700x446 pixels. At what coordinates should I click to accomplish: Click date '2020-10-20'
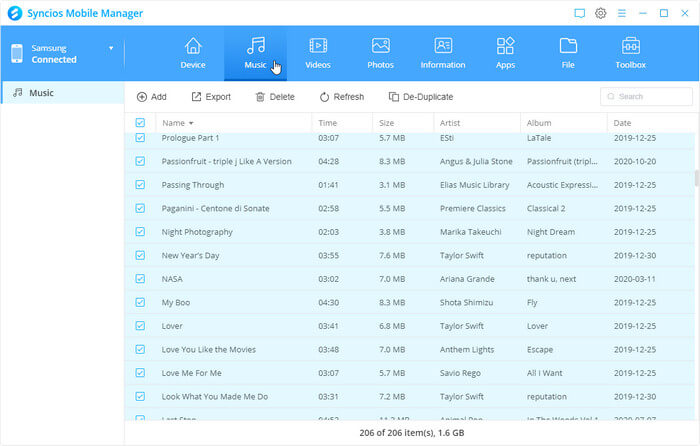(x=635, y=162)
